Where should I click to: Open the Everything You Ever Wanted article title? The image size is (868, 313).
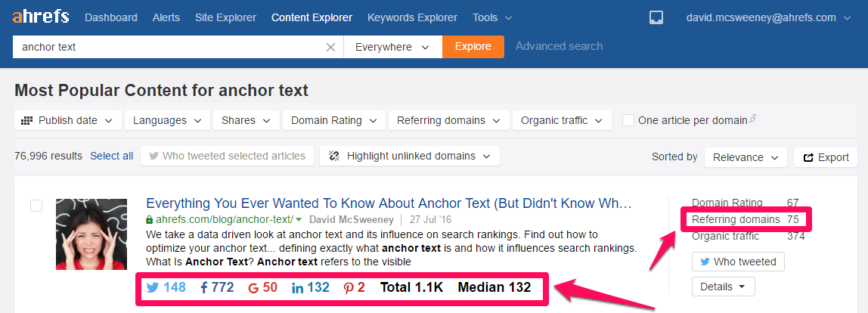click(389, 203)
